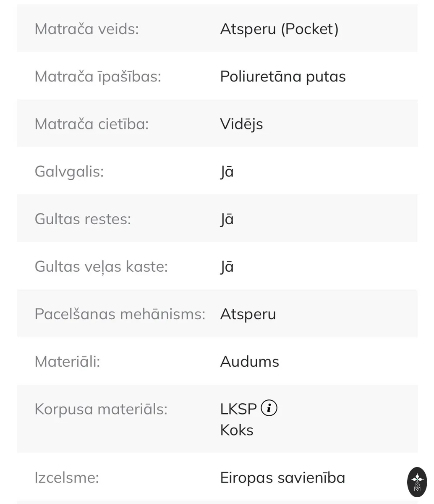Click the Eiropas savienība origin value

point(282,478)
